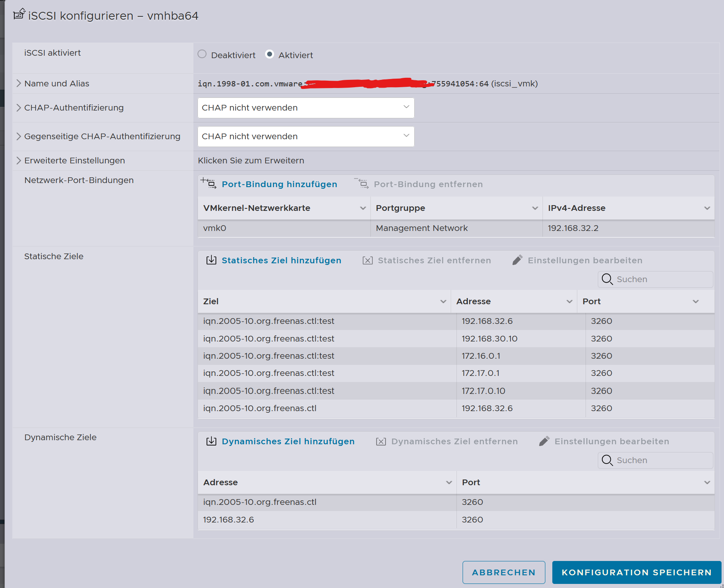Click Dynamisches Ziel hinzufügen

(x=288, y=441)
